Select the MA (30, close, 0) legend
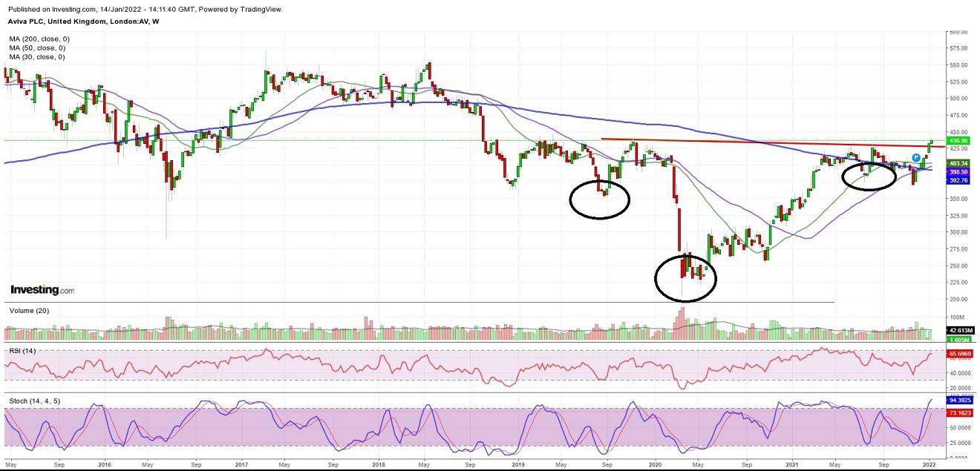Screen dimensions: 980x471 pyautogui.click(x=37, y=57)
